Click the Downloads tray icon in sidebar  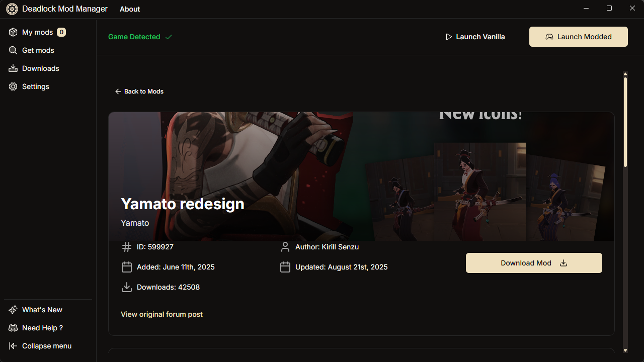click(13, 68)
